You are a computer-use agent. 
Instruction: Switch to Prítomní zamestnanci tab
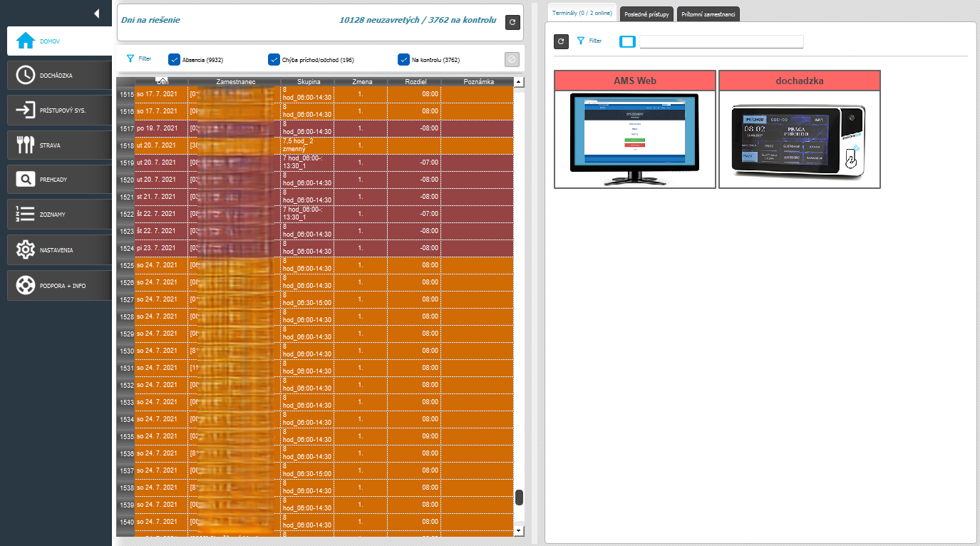click(708, 14)
